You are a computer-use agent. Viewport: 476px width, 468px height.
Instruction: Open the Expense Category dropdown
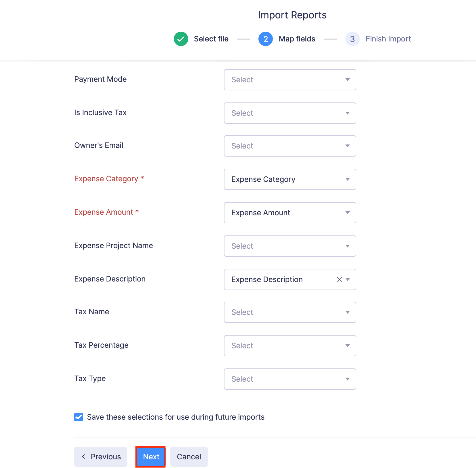click(290, 179)
